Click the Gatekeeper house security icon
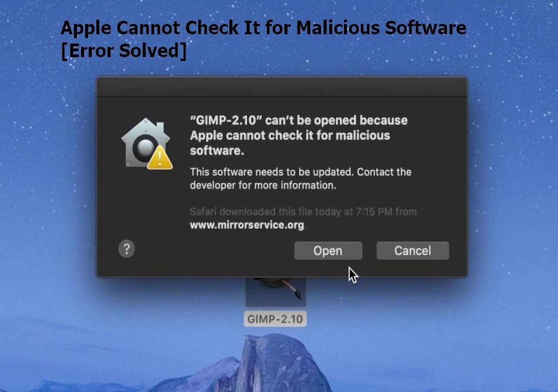The height and width of the screenshot is (392, 558). point(146,143)
